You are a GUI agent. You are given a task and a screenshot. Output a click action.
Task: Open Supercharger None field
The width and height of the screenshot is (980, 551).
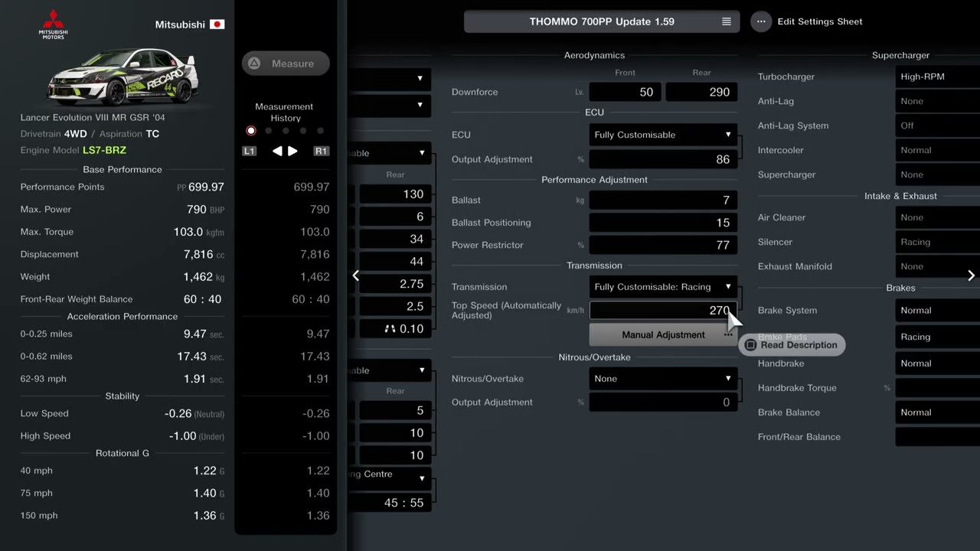click(937, 174)
